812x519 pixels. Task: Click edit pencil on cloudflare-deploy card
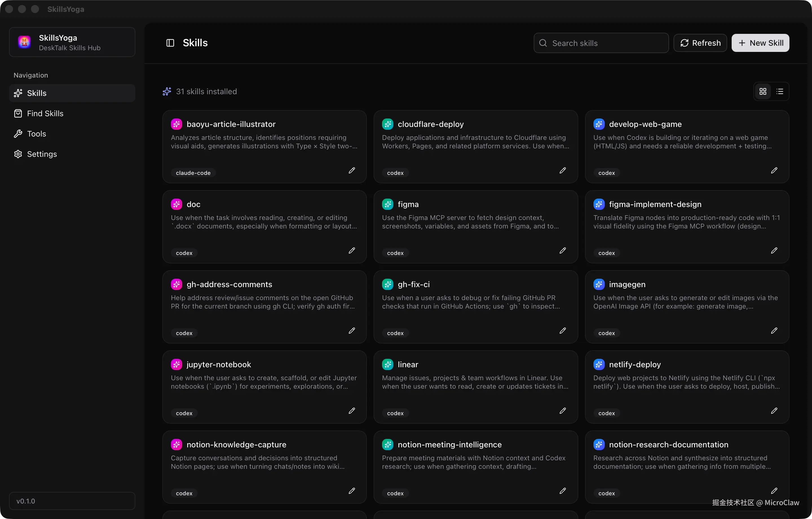pyautogui.click(x=562, y=170)
